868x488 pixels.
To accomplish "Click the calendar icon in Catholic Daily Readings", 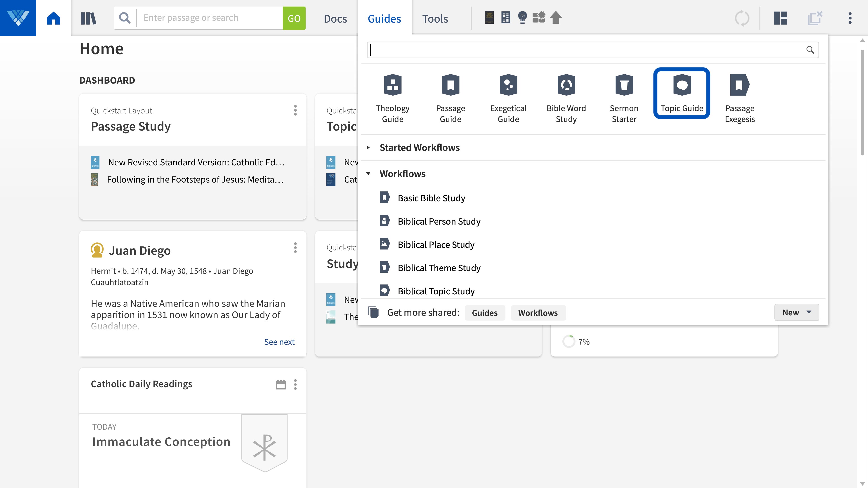I will click(x=281, y=384).
